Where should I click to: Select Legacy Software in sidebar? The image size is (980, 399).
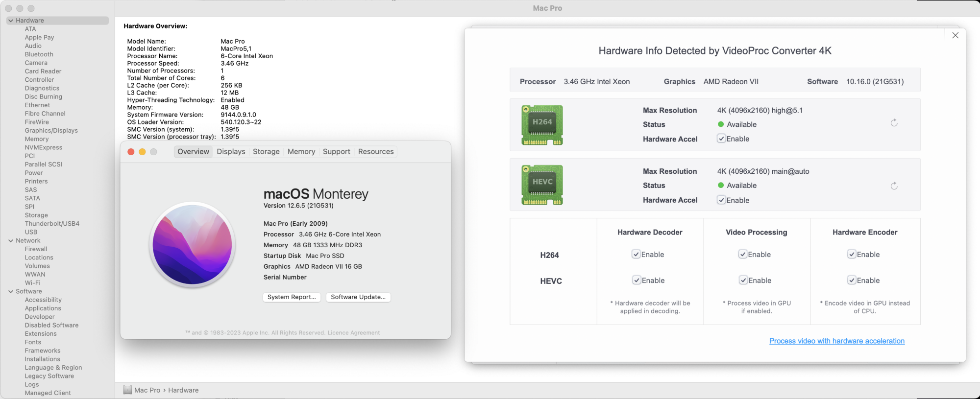[49, 376]
